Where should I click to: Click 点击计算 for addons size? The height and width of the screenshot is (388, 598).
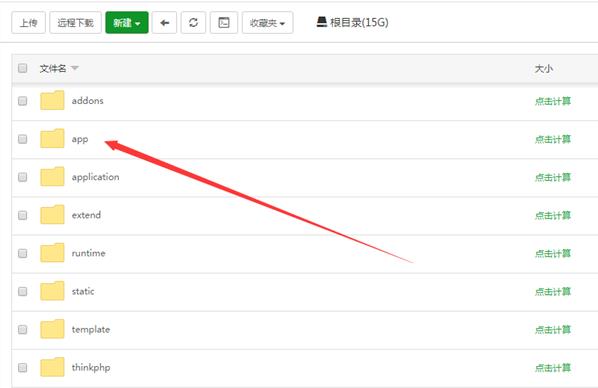point(553,101)
